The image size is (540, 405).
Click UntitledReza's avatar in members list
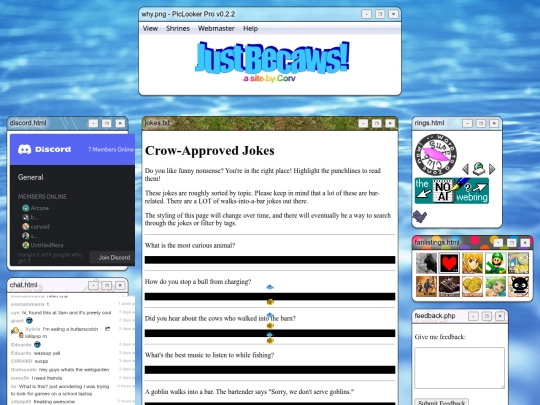tap(25, 245)
